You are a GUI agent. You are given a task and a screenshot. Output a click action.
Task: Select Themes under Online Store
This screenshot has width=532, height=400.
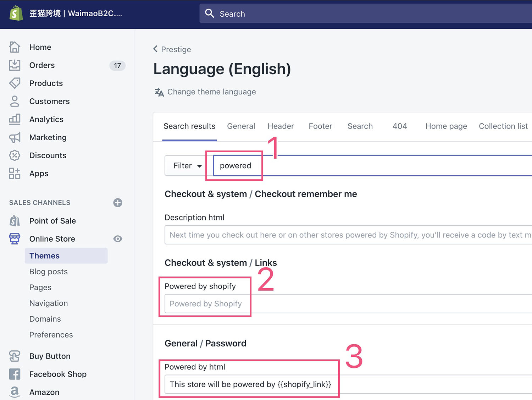click(66, 256)
